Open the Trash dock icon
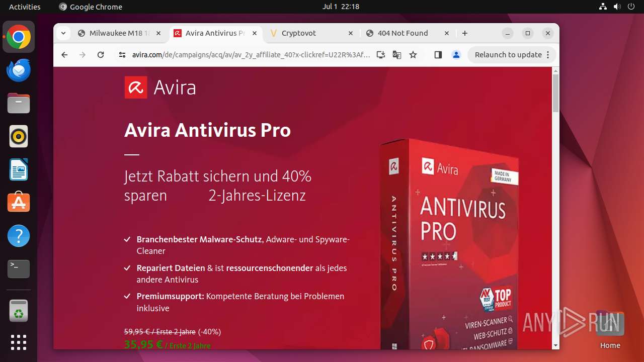644x362 pixels. coord(19,311)
